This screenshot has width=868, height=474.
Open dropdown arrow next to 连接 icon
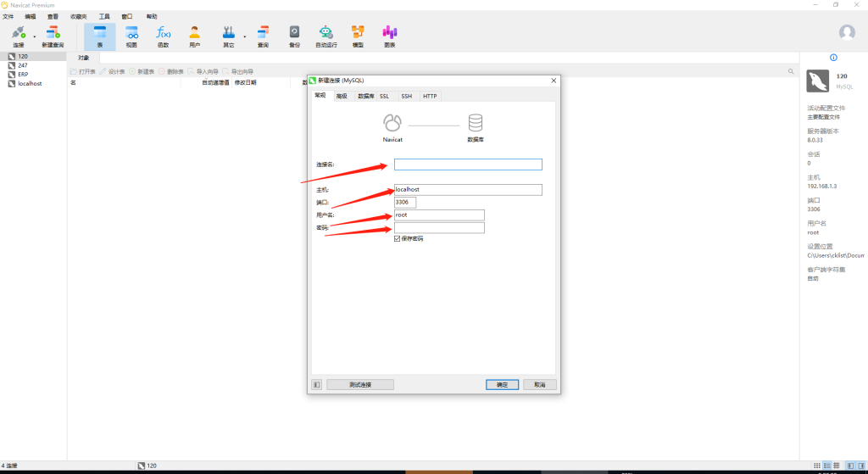point(34,37)
